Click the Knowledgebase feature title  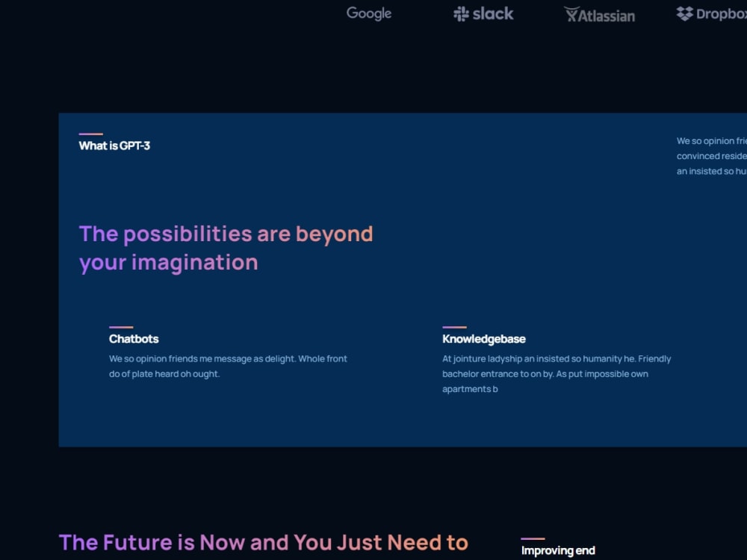point(484,339)
